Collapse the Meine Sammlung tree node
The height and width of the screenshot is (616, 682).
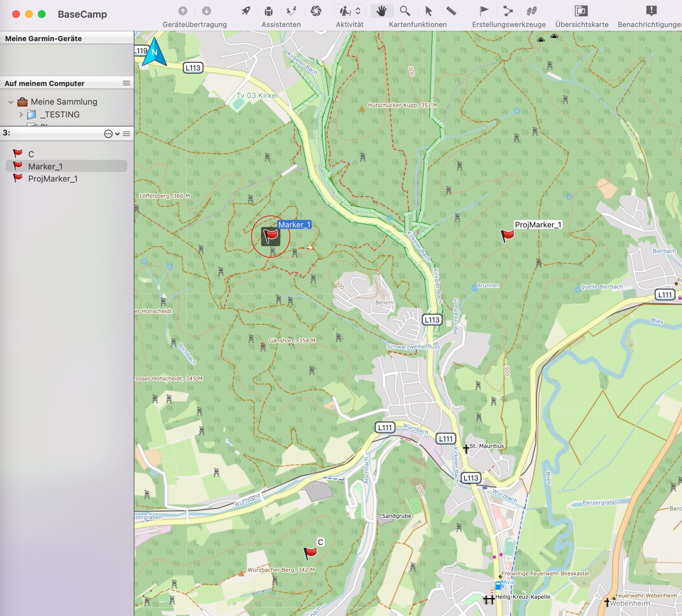click(11, 102)
